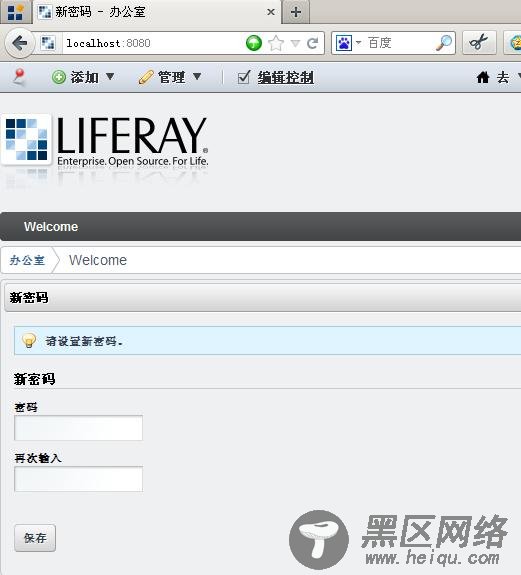Click the home icon beside 去
Viewport: 521px width, 575px height.
[x=483, y=77]
